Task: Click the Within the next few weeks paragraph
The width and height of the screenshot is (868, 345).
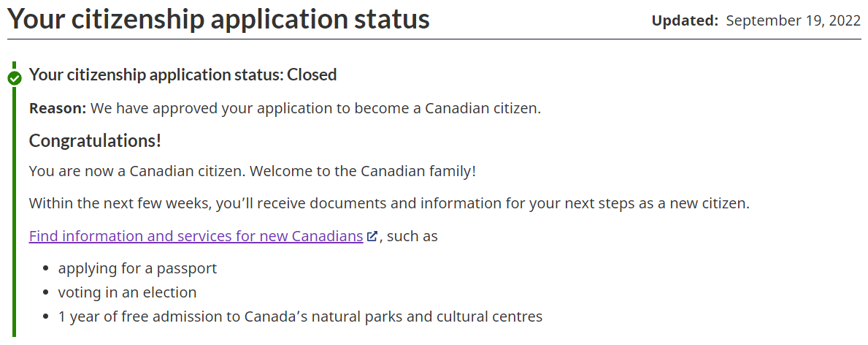Action: [389, 203]
